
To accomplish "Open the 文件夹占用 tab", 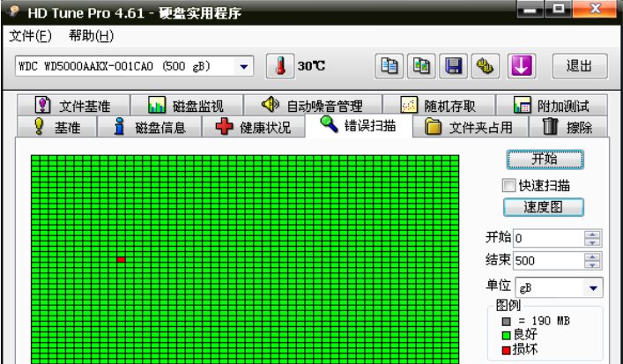I will click(471, 127).
